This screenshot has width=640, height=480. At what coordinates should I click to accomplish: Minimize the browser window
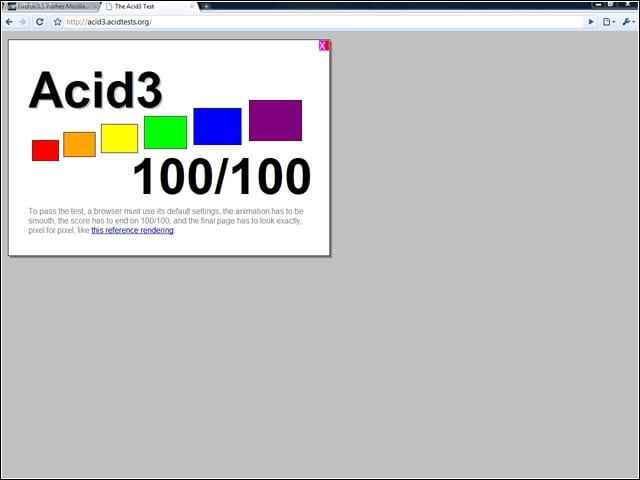tap(599, 5)
